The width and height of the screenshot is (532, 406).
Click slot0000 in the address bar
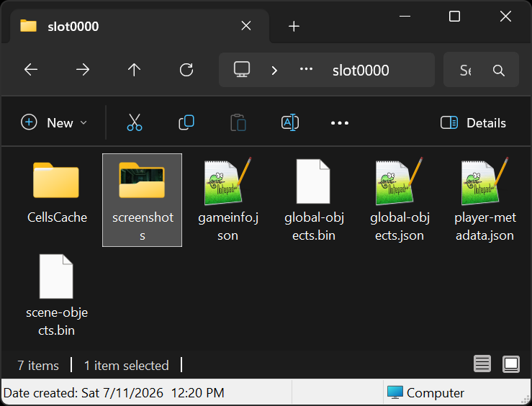(x=361, y=71)
